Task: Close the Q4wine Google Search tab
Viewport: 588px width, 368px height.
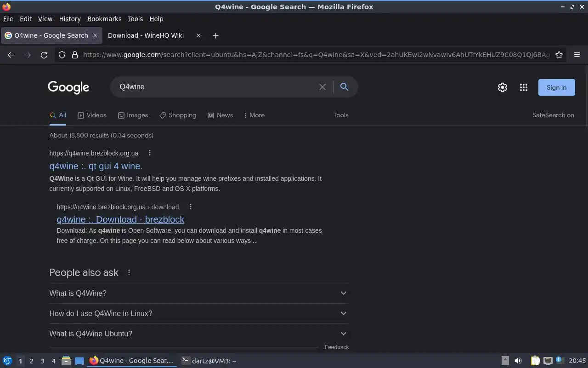Action: point(95,35)
